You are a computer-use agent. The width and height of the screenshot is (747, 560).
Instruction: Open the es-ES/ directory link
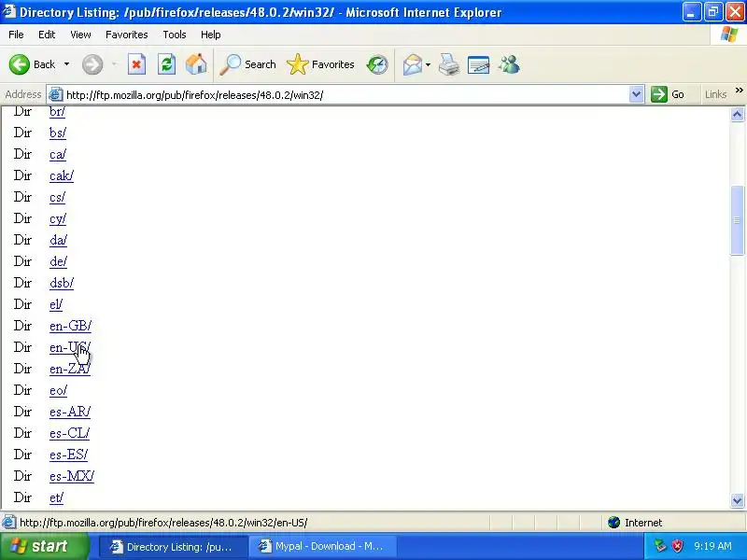click(68, 455)
